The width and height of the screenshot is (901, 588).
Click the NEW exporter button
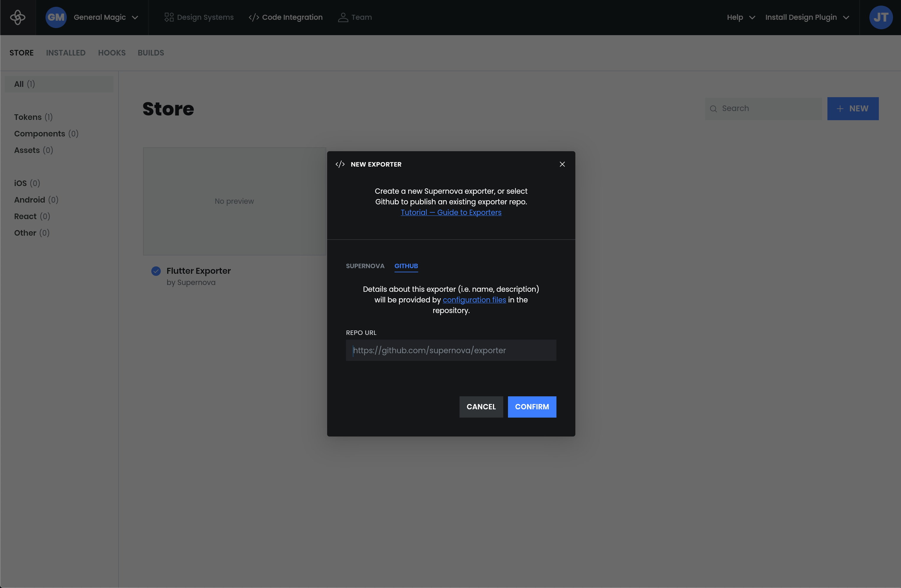pos(853,109)
